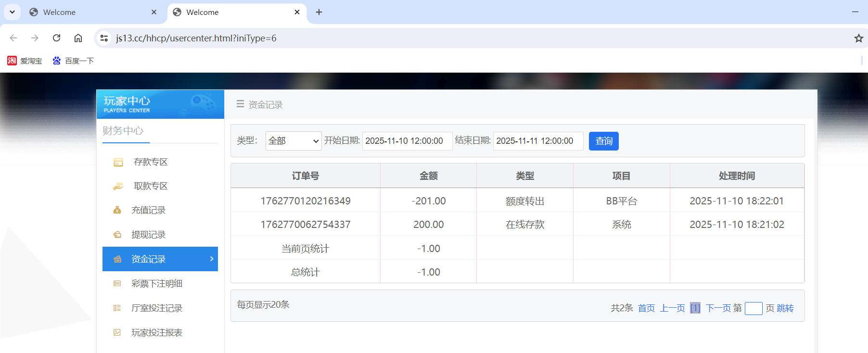The height and width of the screenshot is (353, 868).
Task: Minimize the browser window
Action: 855,12
